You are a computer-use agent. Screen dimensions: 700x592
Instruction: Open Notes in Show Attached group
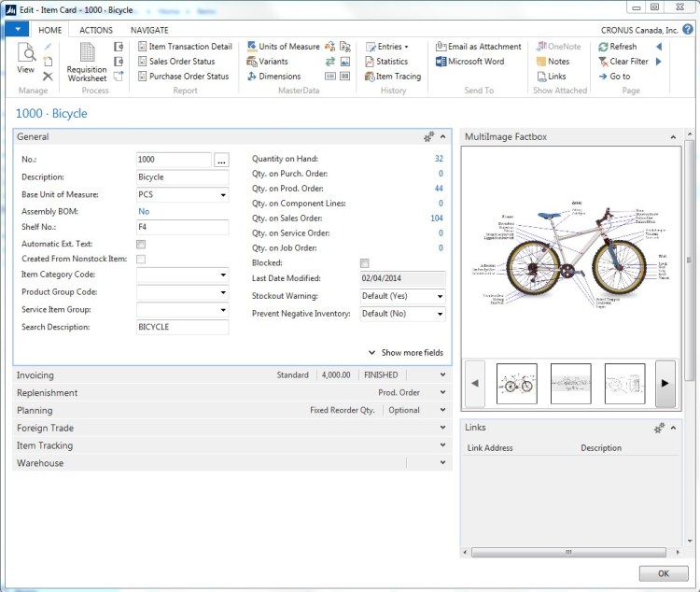(553, 62)
